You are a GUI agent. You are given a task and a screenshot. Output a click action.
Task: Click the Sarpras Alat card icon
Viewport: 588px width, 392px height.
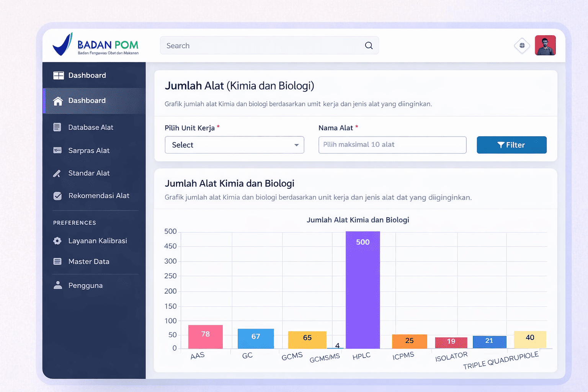(57, 150)
